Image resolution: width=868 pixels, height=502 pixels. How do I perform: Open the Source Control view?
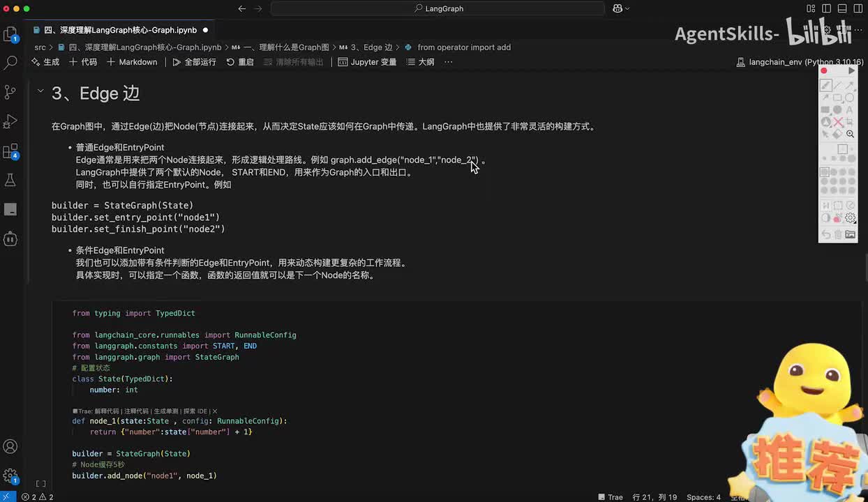(x=10, y=92)
